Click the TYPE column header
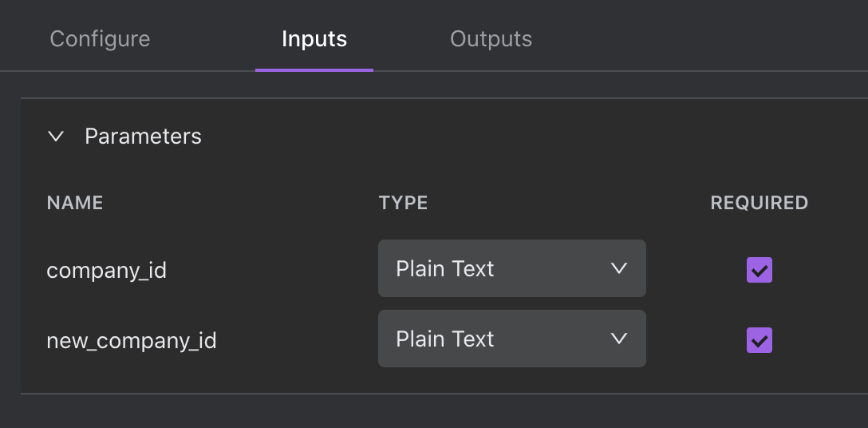This screenshot has height=428, width=868. pyautogui.click(x=403, y=203)
